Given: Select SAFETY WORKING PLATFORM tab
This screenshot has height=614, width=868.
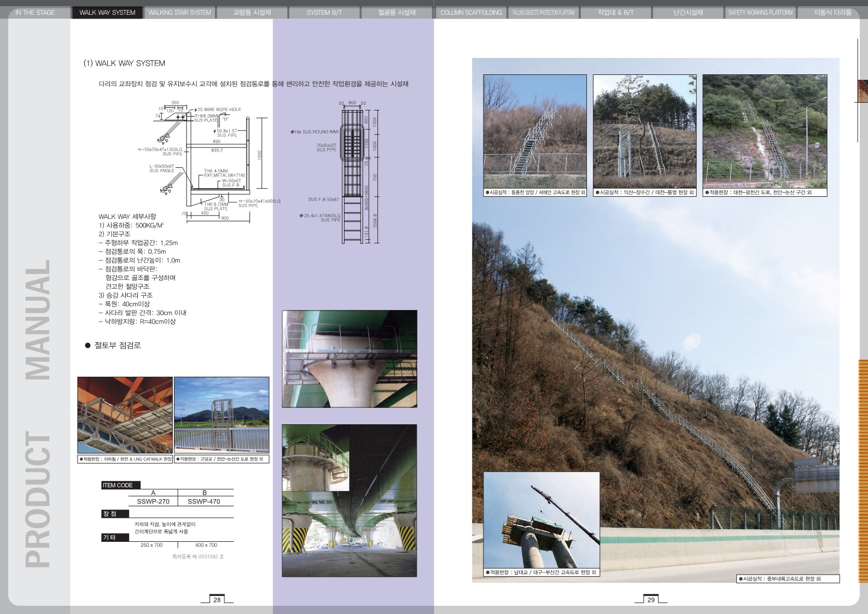Looking at the screenshot, I should pos(760,13).
